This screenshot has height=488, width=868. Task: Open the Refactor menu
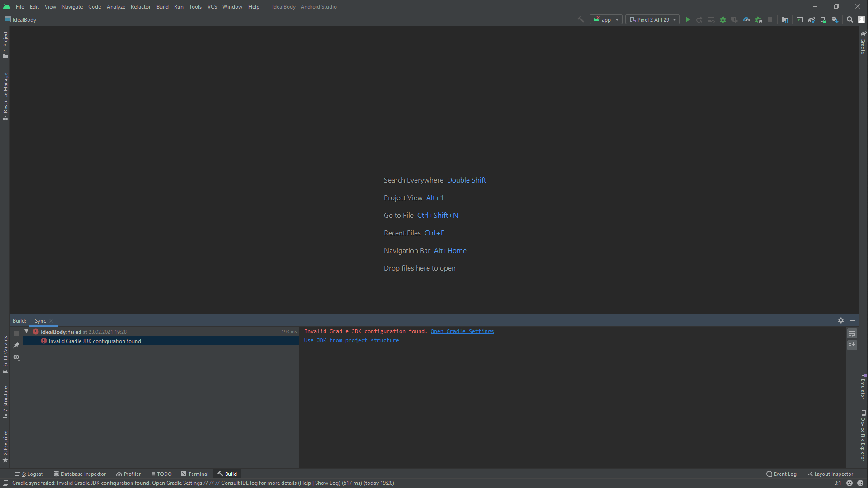tap(141, 7)
